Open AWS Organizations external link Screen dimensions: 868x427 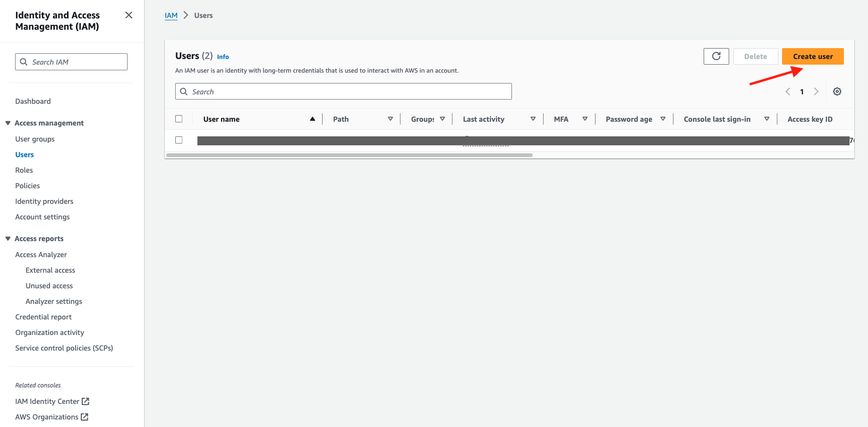[47, 417]
